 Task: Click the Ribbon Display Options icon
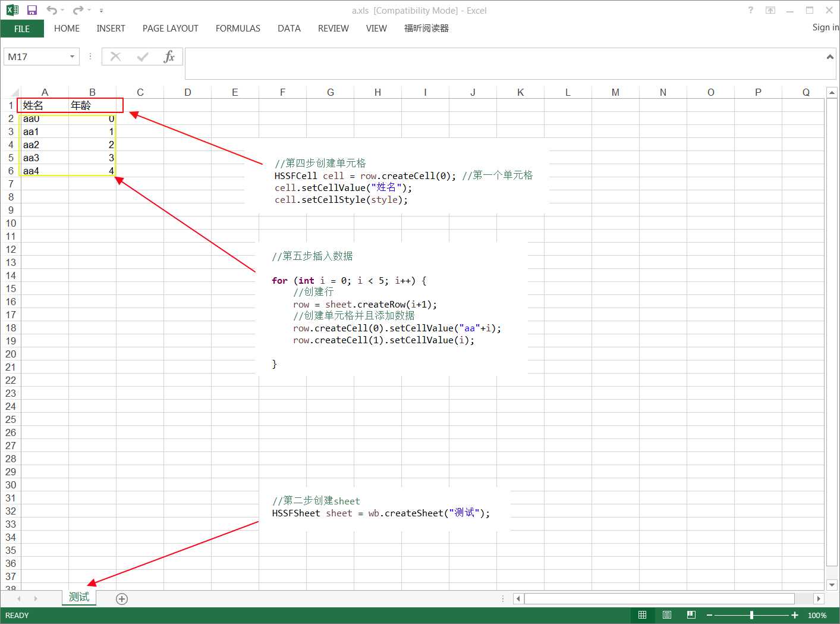770,10
